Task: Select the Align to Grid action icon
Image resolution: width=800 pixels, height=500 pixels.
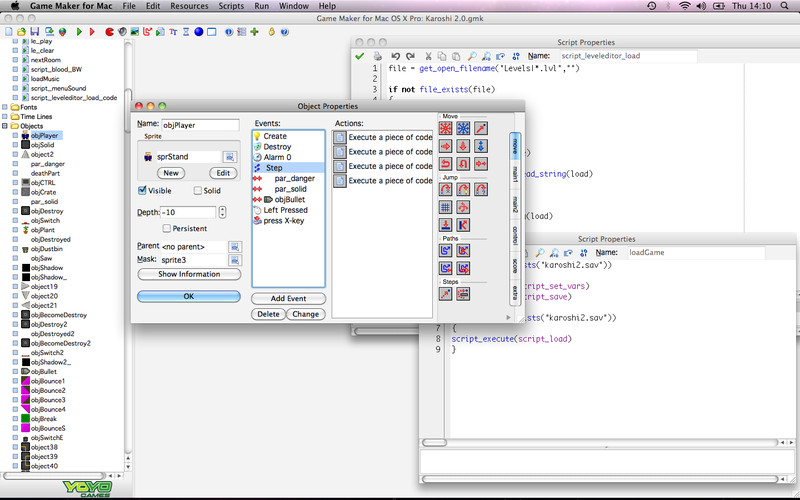Action: [x=445, y=207]
